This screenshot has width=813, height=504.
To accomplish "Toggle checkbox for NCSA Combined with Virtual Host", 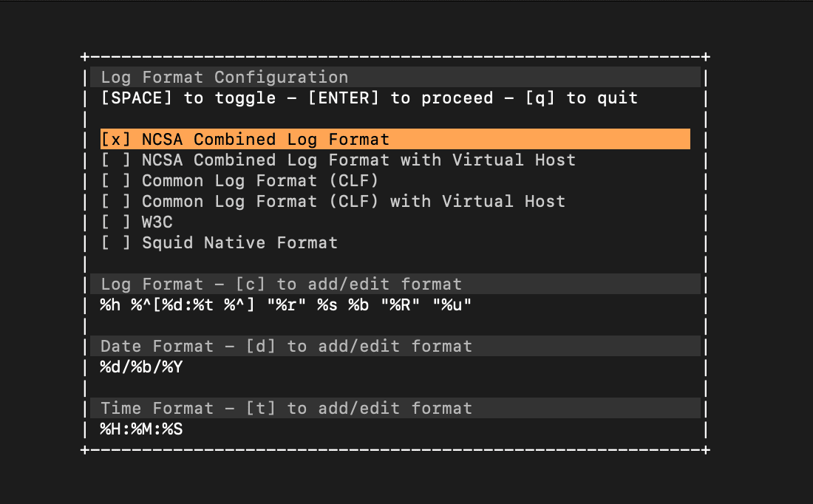I will pyautogui.click(x=115, y=160).
